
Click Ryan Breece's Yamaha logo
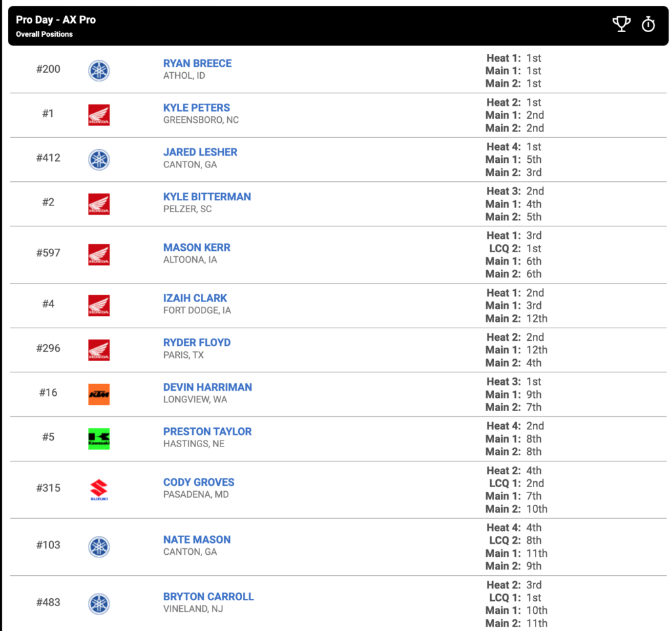pos(99,70)
